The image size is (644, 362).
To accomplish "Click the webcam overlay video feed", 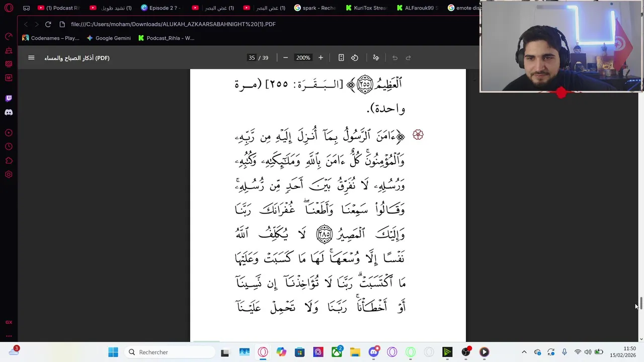I will pos(561,47).
